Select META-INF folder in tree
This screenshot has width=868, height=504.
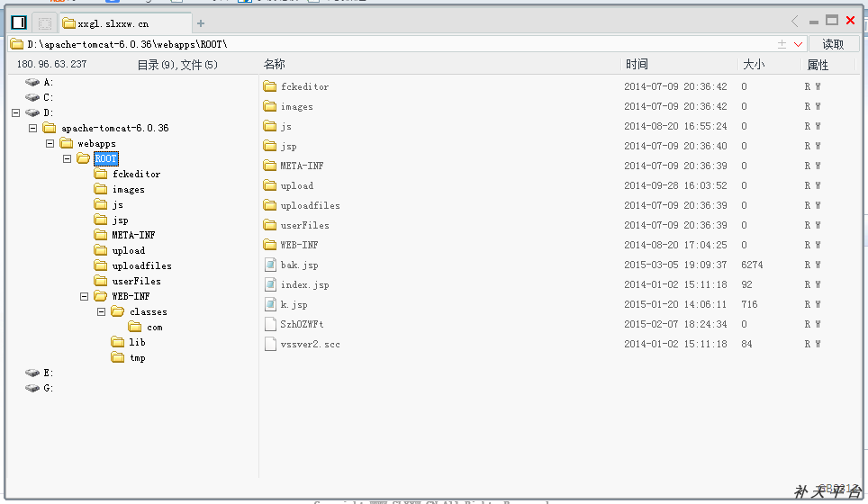pyautogui.click(x=133, y=235)
